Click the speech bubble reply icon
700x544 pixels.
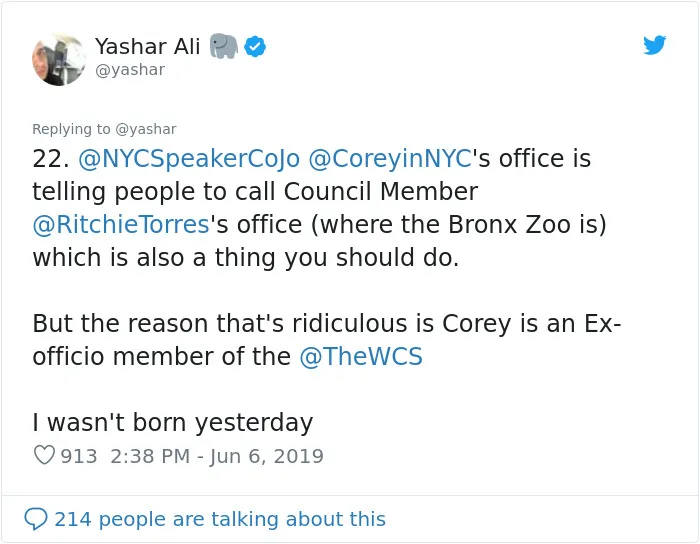pos(36,519)
